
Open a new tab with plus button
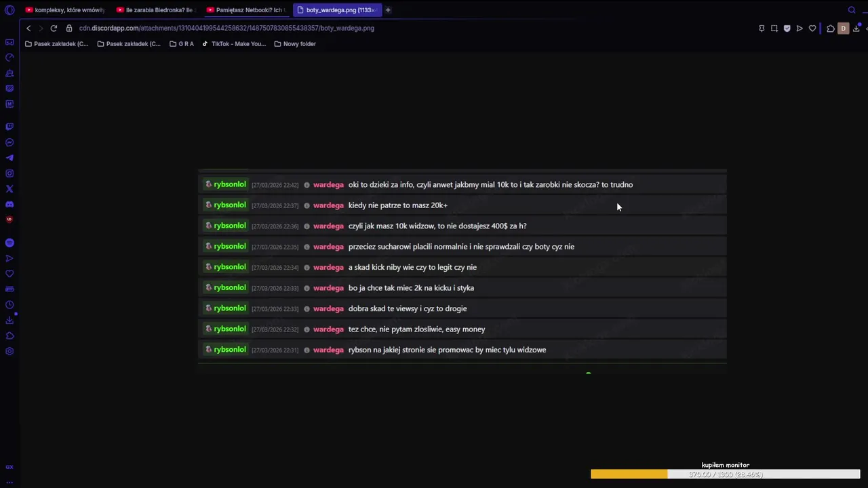point(388,10)
